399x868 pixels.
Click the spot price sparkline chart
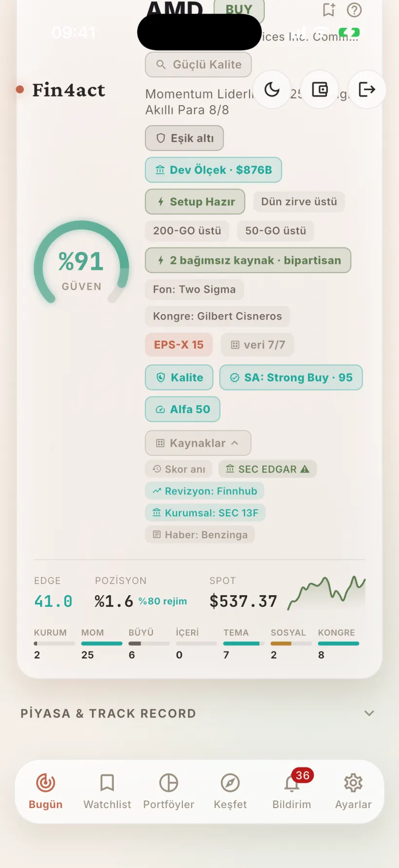pos(326,592)
